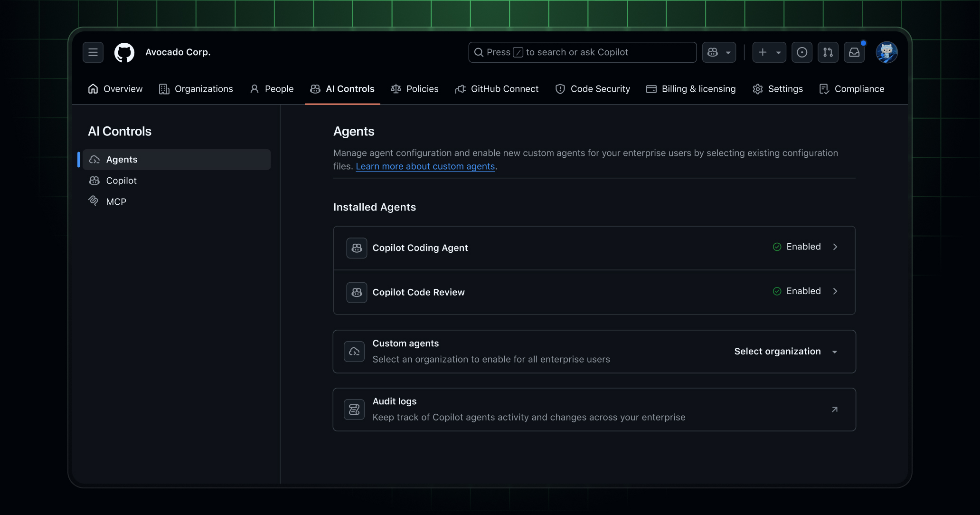Click the Copilot Coding Agent robot icon

pos(356,248)
